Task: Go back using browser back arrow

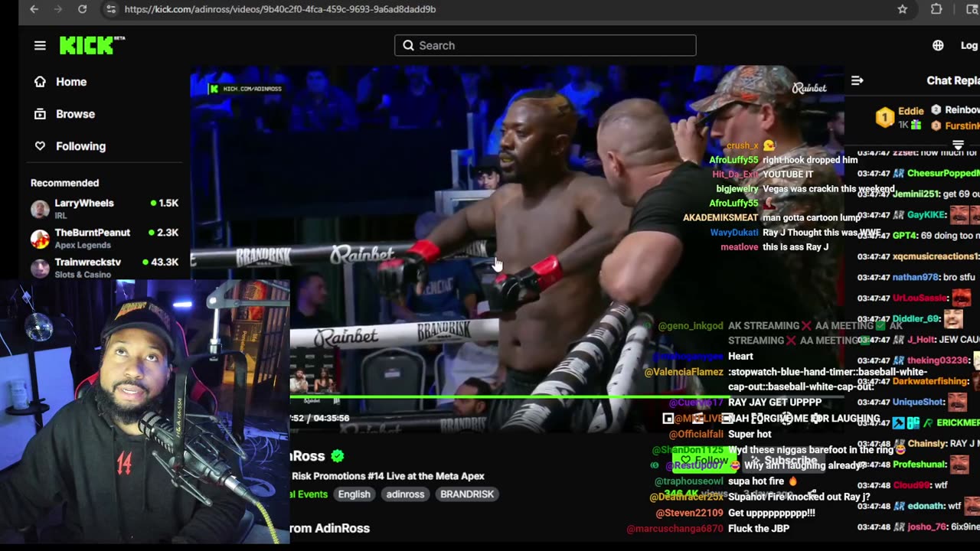Action: click(34, 9)
